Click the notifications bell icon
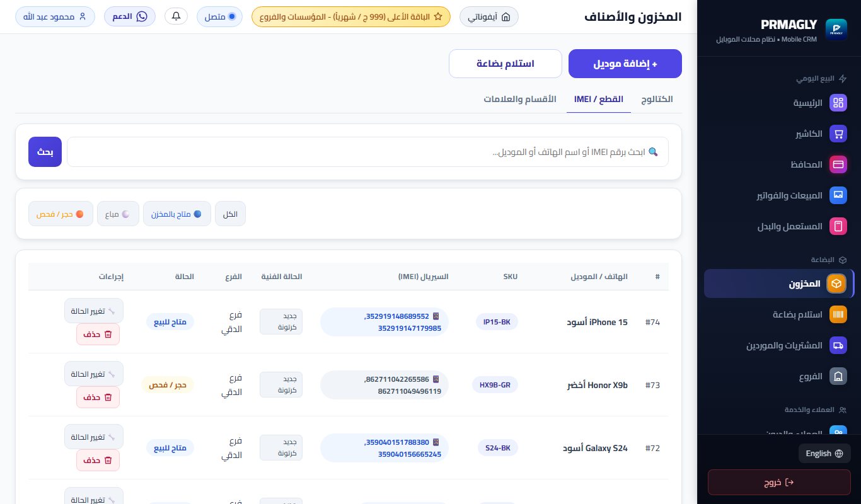The width and height of the screenshot is (861, 504). pyautogui.click(x=176, y=16)
